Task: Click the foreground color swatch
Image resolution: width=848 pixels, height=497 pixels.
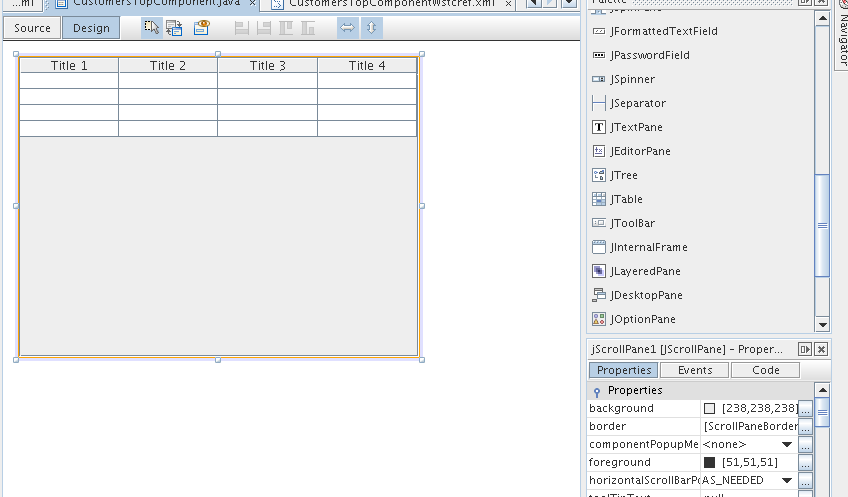Action: [710, 462]
